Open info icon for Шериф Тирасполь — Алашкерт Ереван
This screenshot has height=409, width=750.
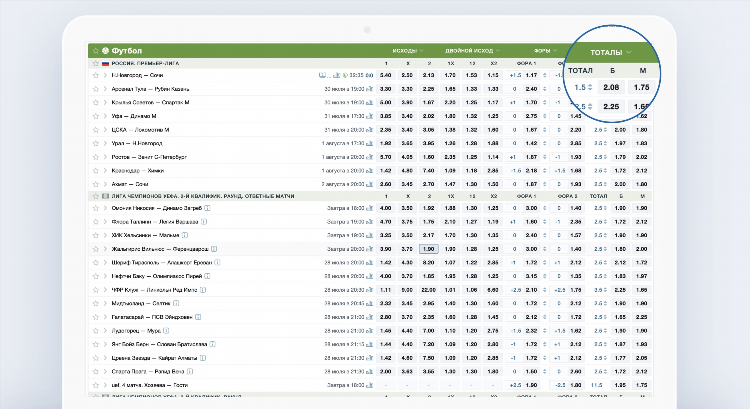pyautogui.click(x=217, y=262)
